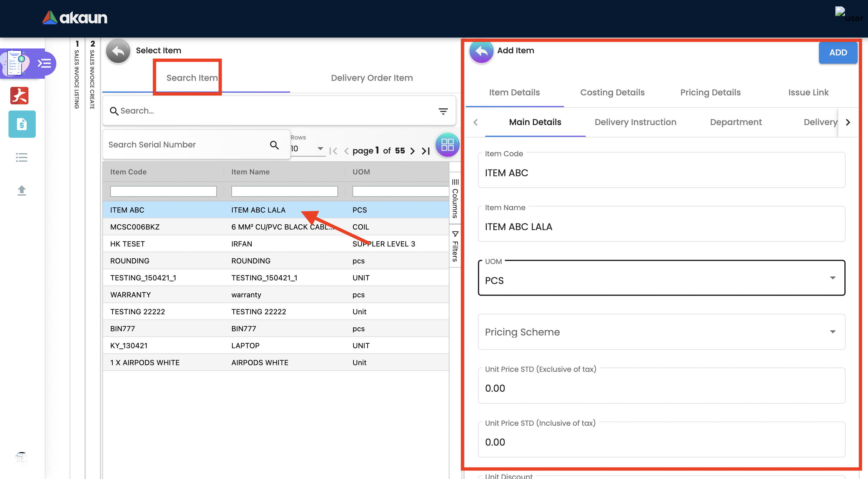Toggle the grid view button
Viewport: 868px width, 479px height.
[447, 145]
